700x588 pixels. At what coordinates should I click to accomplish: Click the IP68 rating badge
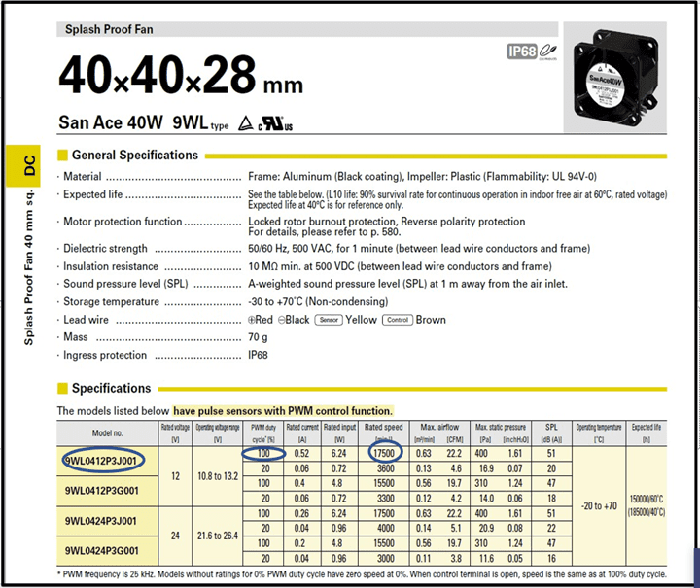(521, 52)
